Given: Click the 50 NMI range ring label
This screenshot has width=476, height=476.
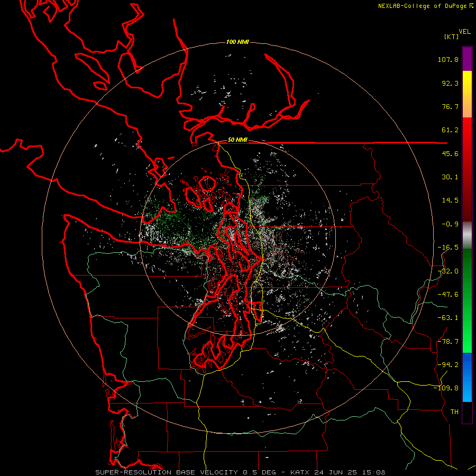Looking at the screenshot, I should click(x=237, y=140).
